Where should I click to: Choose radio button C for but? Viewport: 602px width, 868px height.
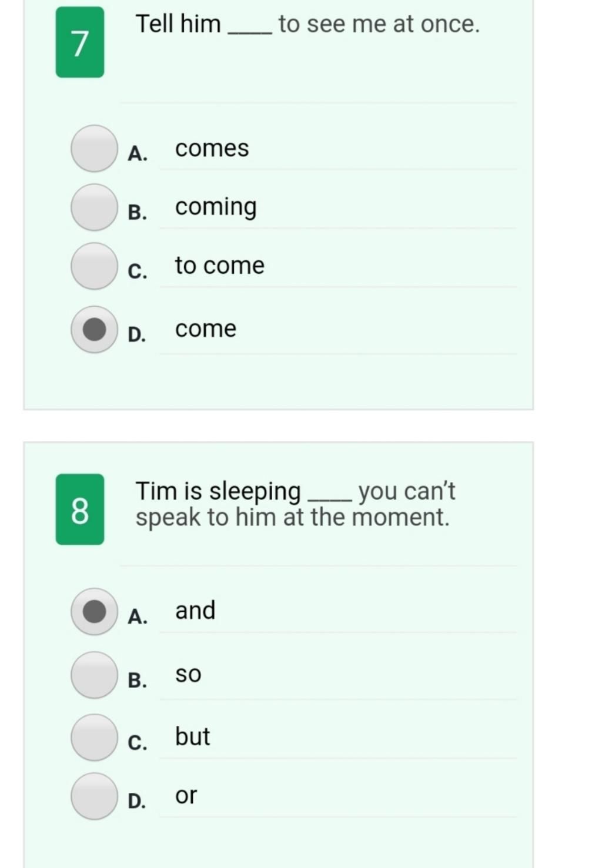tap(94, 738)
